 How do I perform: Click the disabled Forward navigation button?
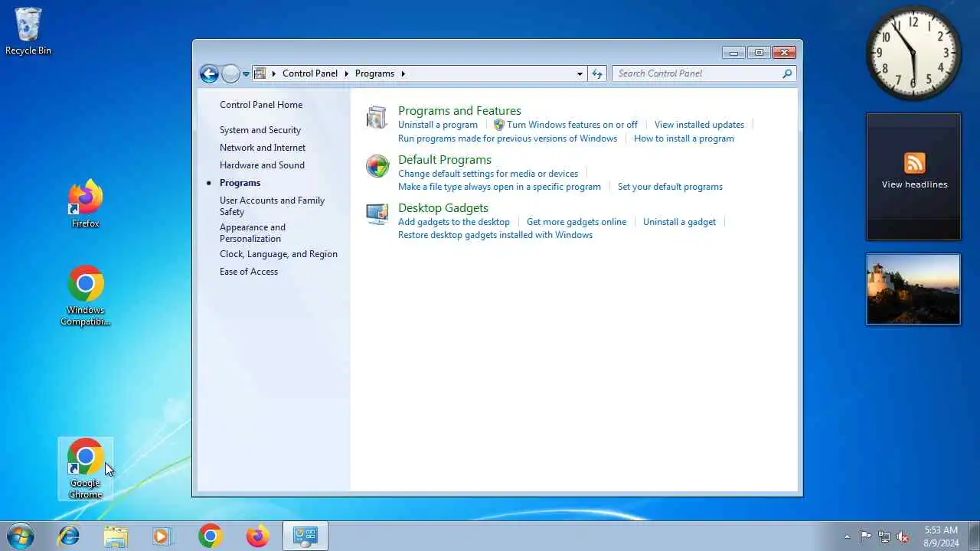tap(230, 73)
